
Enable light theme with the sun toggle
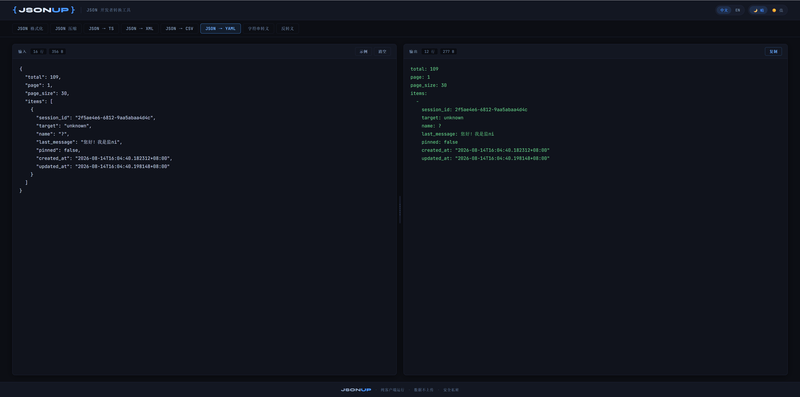777,10
